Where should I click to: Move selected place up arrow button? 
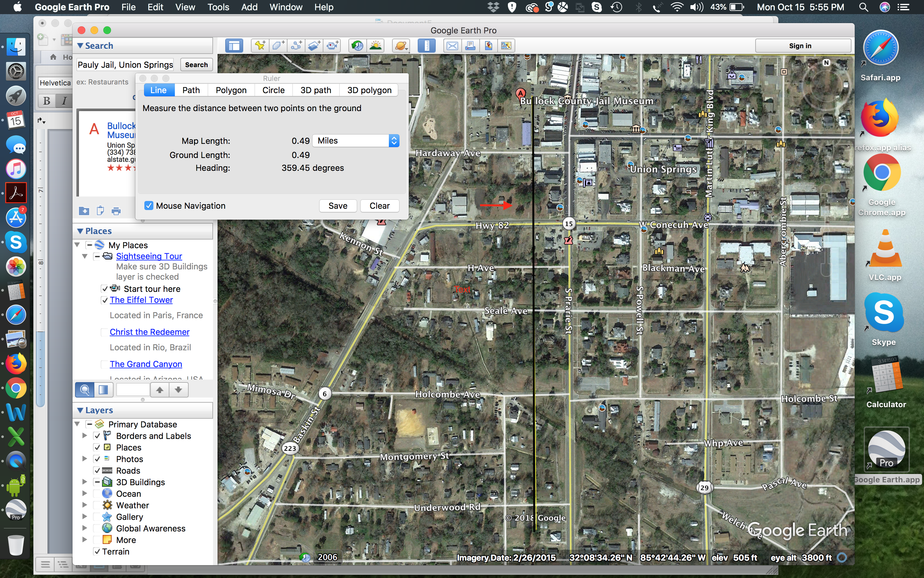[160, 390]
